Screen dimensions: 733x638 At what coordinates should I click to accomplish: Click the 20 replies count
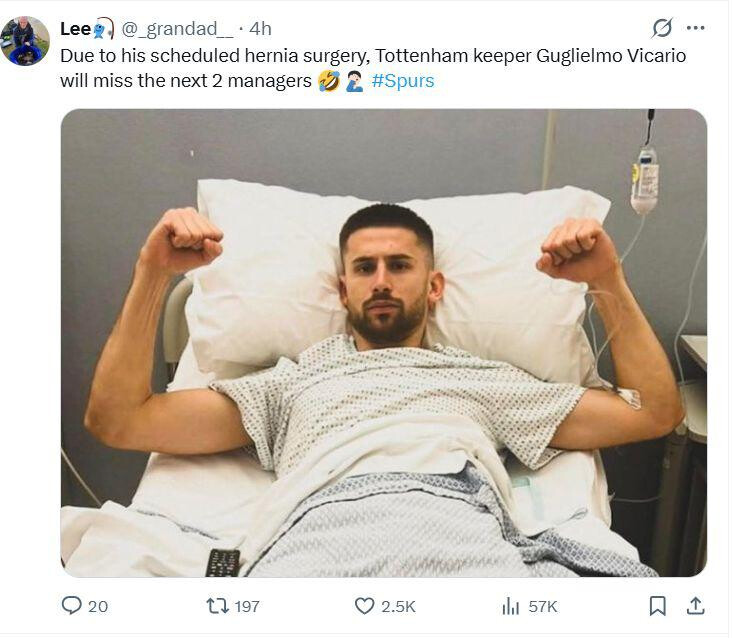[98, 606]
